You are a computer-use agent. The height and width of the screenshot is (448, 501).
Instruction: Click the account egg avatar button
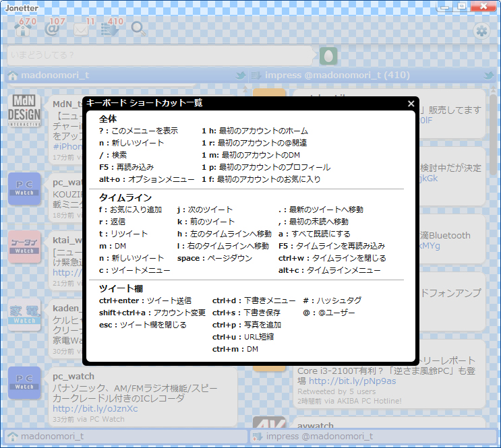(328, 56)
